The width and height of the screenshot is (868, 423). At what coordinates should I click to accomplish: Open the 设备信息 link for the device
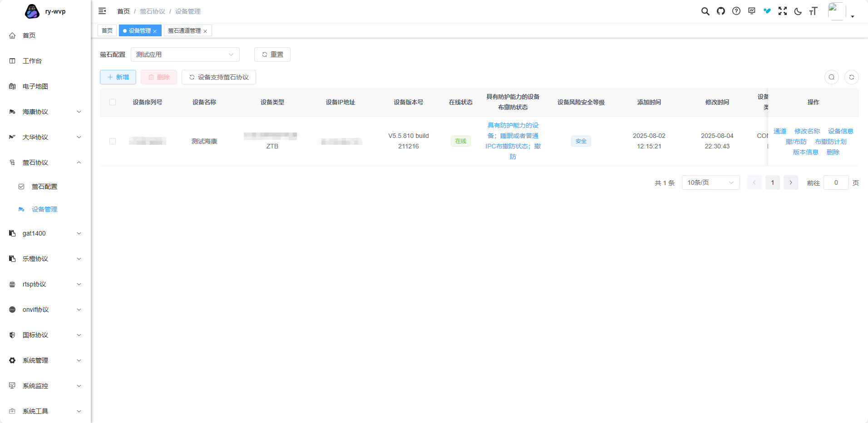pyautogui.click(x=840, y=131)
